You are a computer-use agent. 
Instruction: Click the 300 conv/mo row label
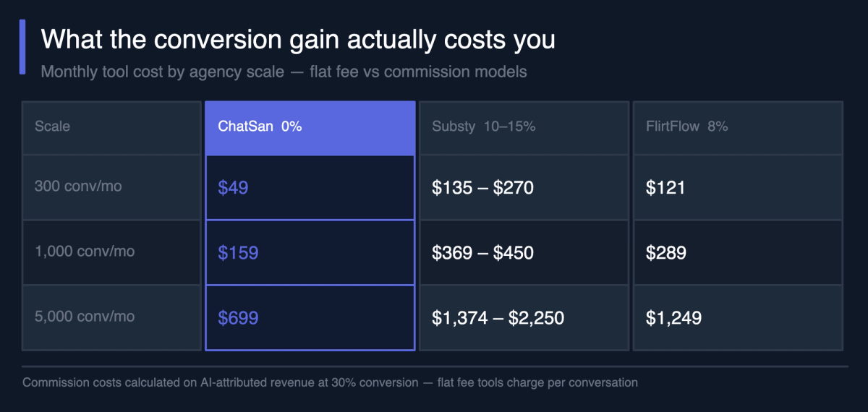[111, 187]
